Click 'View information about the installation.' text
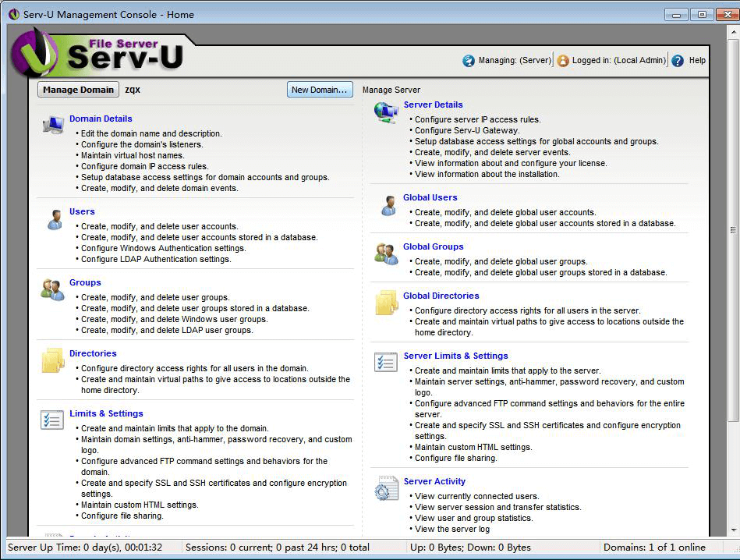Screen dimensions: 740x560 pos(487,174)
